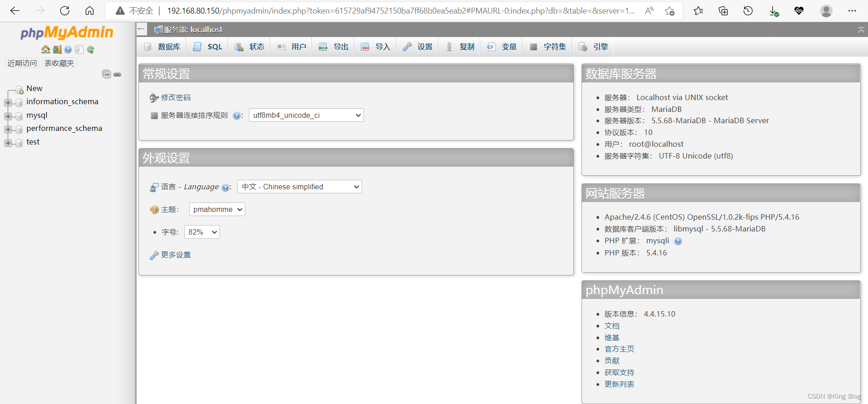Expand the performance_schema database node
Image resolution: width=868 pixels, height=404 pixels.
click(8, 130)
